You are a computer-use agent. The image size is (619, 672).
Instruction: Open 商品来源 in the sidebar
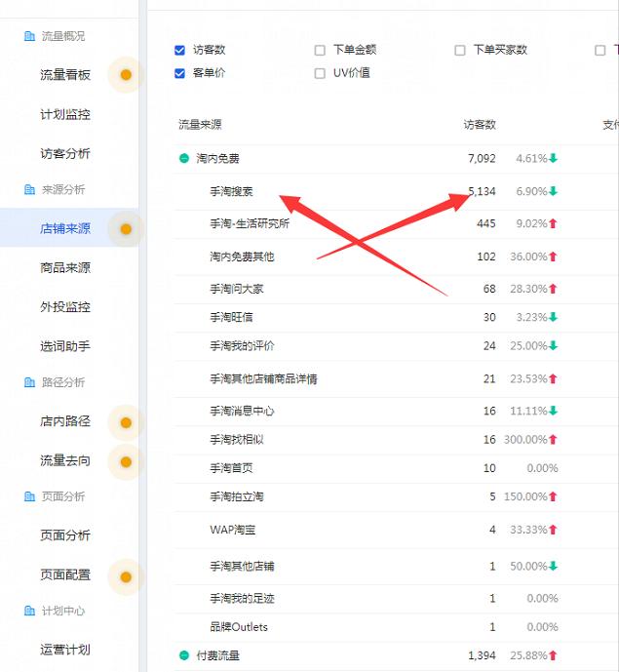point(65,268)
